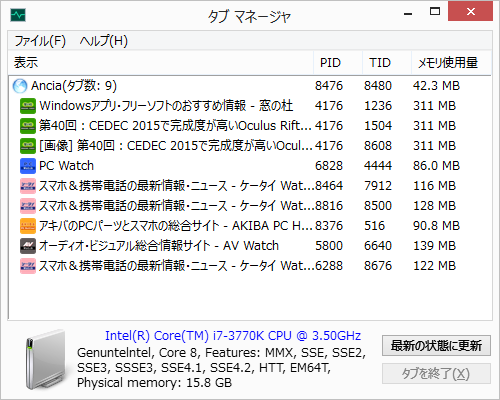Open the ファイル(F) menu
This screenshot has width=500, height=400.
(x=40, y=41)
